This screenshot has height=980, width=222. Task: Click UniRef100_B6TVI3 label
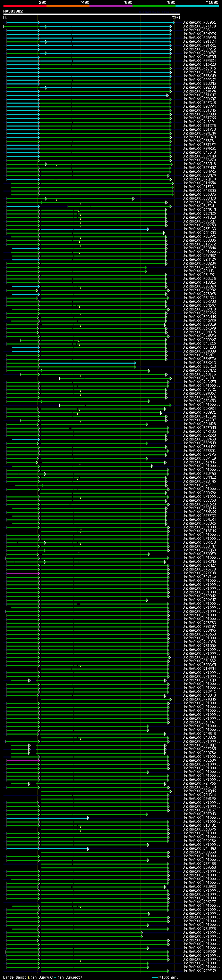click(x=199, y=129)
